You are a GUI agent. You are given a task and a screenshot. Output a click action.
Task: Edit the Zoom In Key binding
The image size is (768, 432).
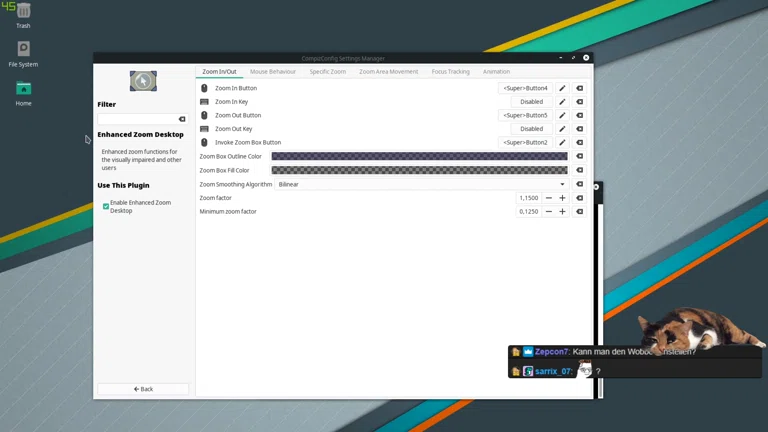pos(562,102)
